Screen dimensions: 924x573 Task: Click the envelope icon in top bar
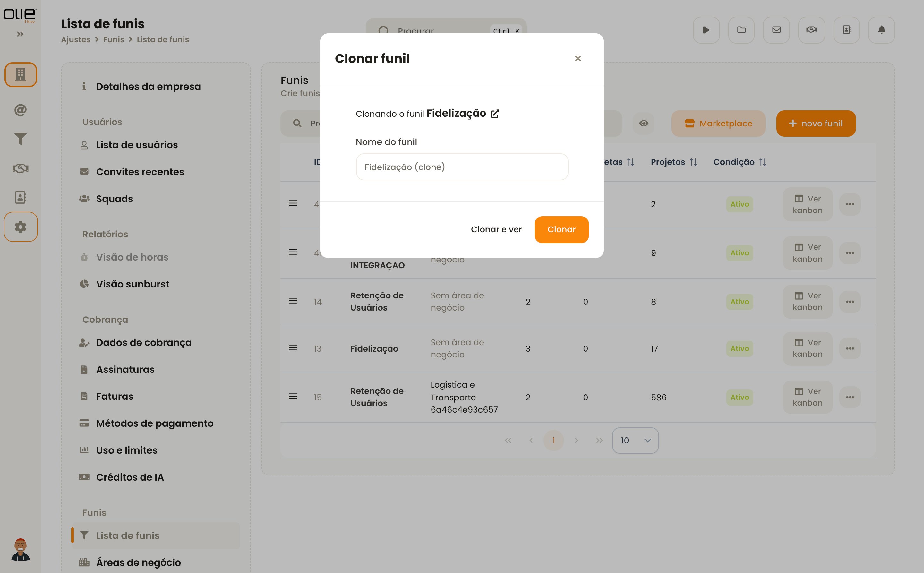pos(776,30)
